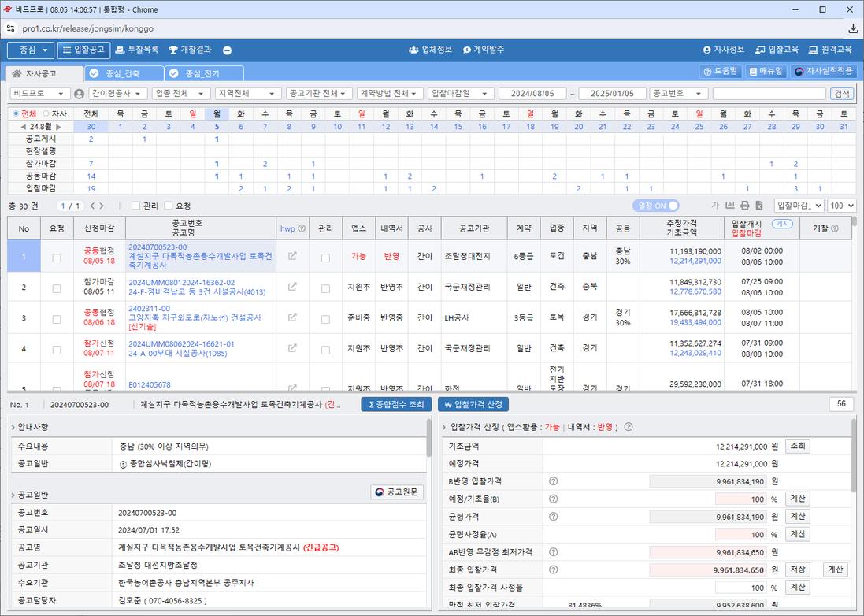
Task: Switch to the 종심_건축 tab
Action: (123, 73)
